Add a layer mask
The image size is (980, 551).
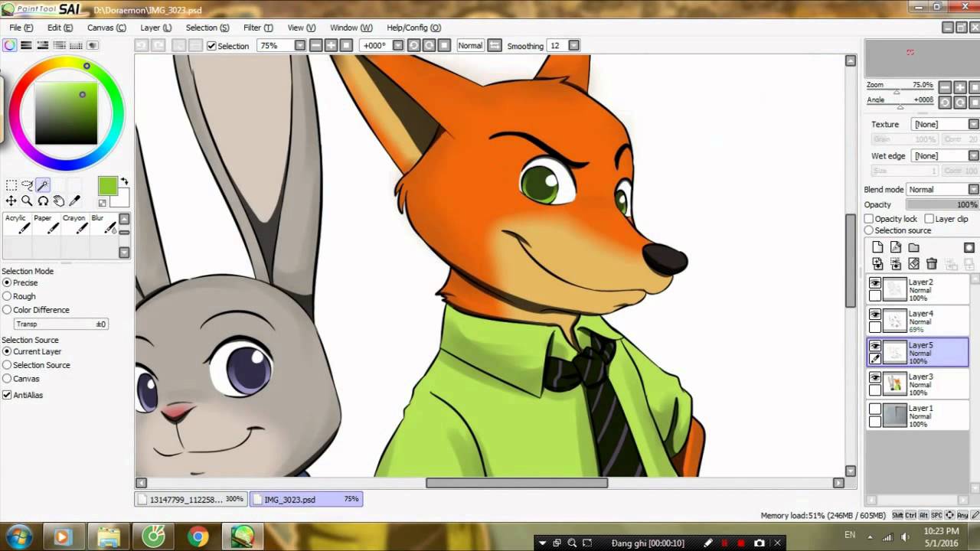pos(969,247)
